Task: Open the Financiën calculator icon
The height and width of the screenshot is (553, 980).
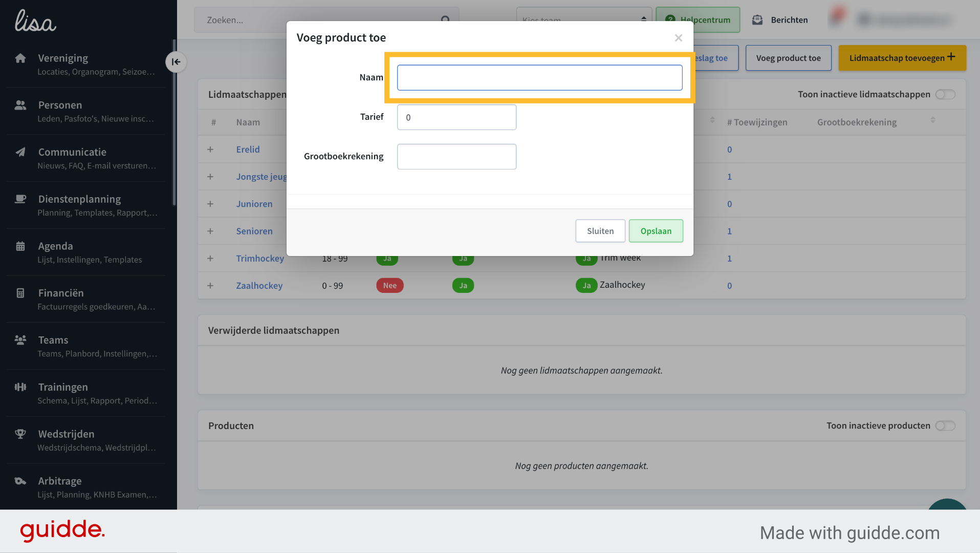Action: click(x=20, y=293)
